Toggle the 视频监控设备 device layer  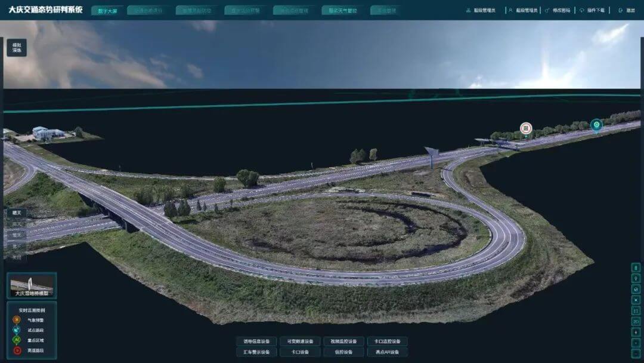coord(343,342)
